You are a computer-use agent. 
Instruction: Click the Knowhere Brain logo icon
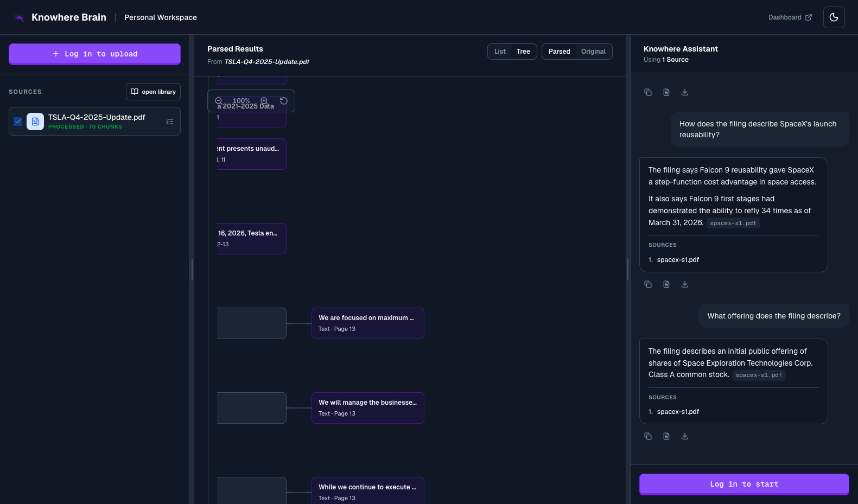point(19,17)
